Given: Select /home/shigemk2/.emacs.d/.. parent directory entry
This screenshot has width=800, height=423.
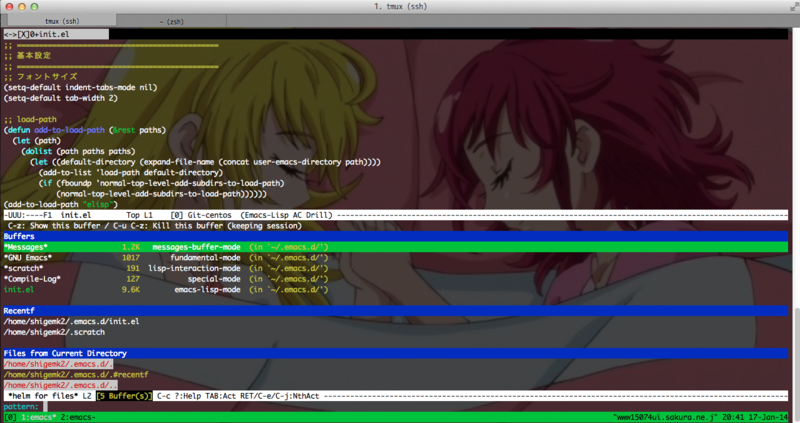Looking at the screenshot, I should pyautogui.click(x=60, y=385).
